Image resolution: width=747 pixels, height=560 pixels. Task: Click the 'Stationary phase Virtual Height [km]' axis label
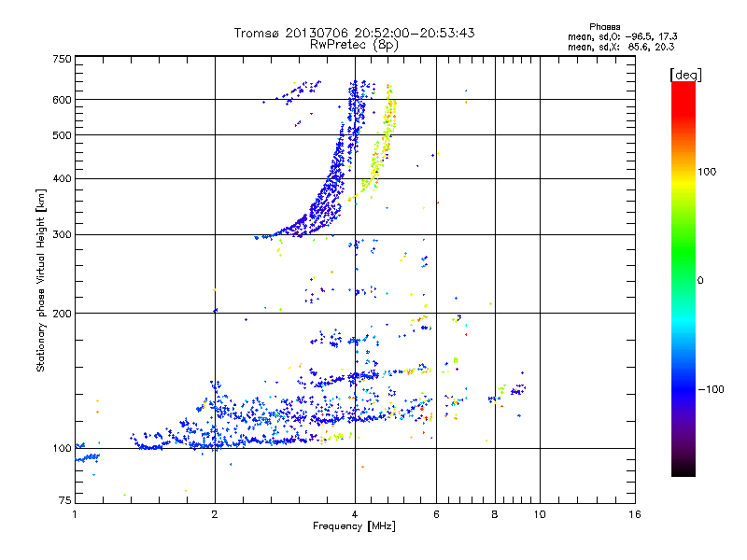tap(41, 280)
